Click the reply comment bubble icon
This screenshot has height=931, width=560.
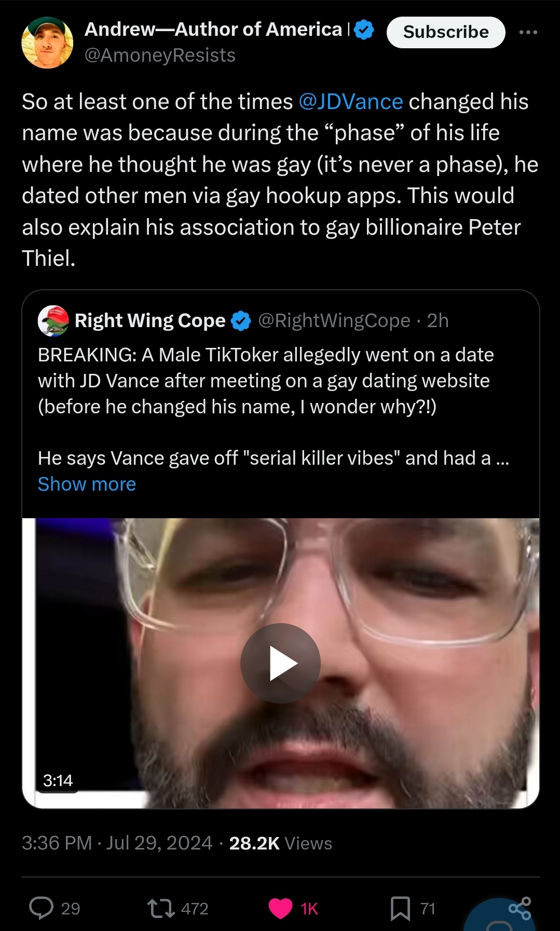pos(42,908)
